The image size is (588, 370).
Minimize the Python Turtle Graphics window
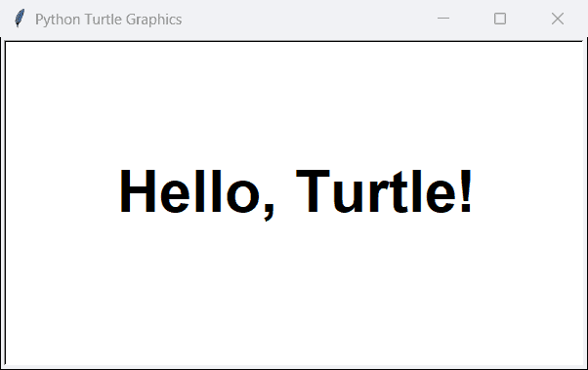(443, 19)
